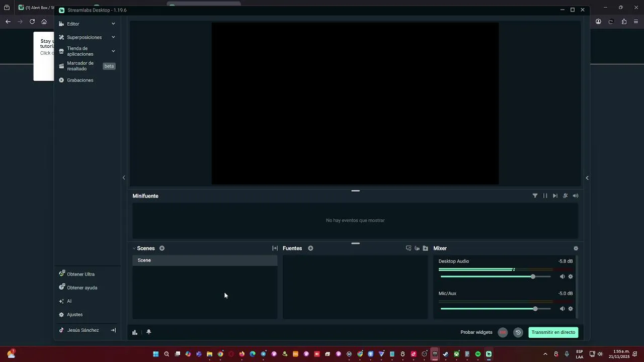Screen dimensions: 644x362
Task: Open Mixer advanced audio settings gear
Action: [576, 248]
